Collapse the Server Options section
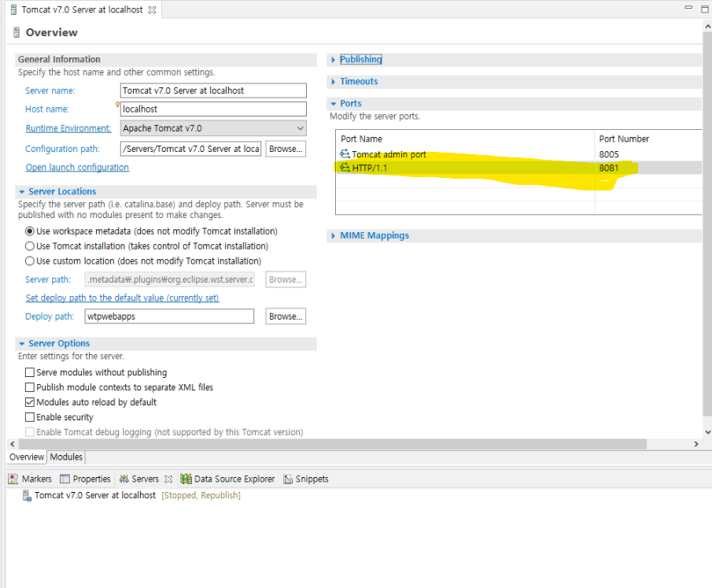The width and height of the screenshot is (712, 588). 22,343
